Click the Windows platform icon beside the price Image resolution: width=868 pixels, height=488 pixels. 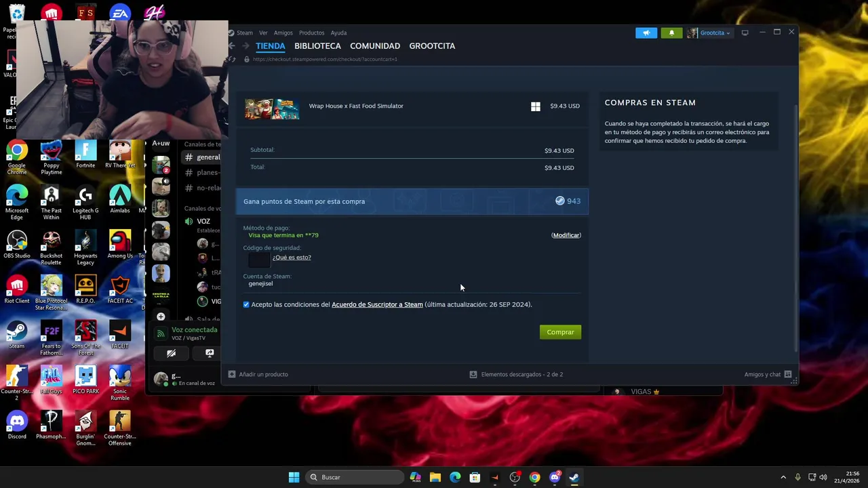536,106
